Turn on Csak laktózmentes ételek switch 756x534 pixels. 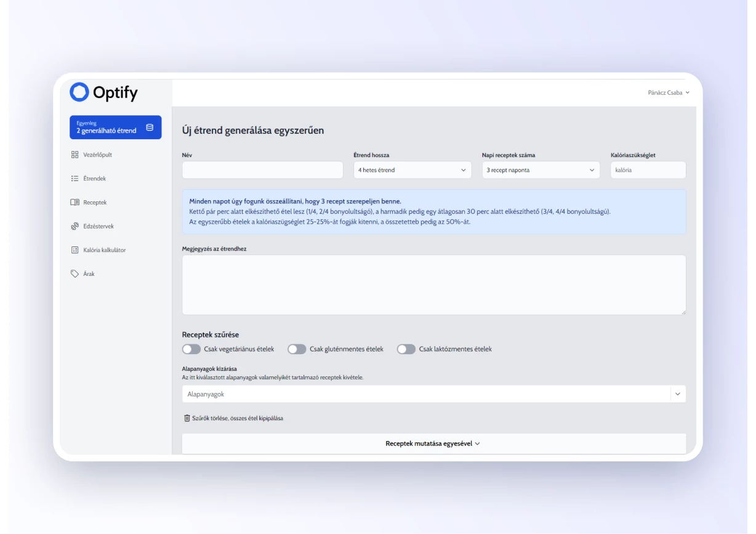(x=406, y=349)
